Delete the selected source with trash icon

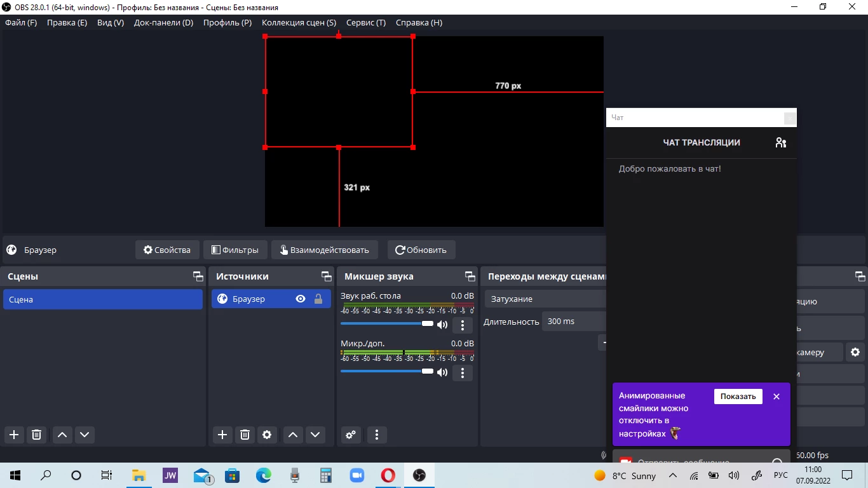[x=245, y=435]
